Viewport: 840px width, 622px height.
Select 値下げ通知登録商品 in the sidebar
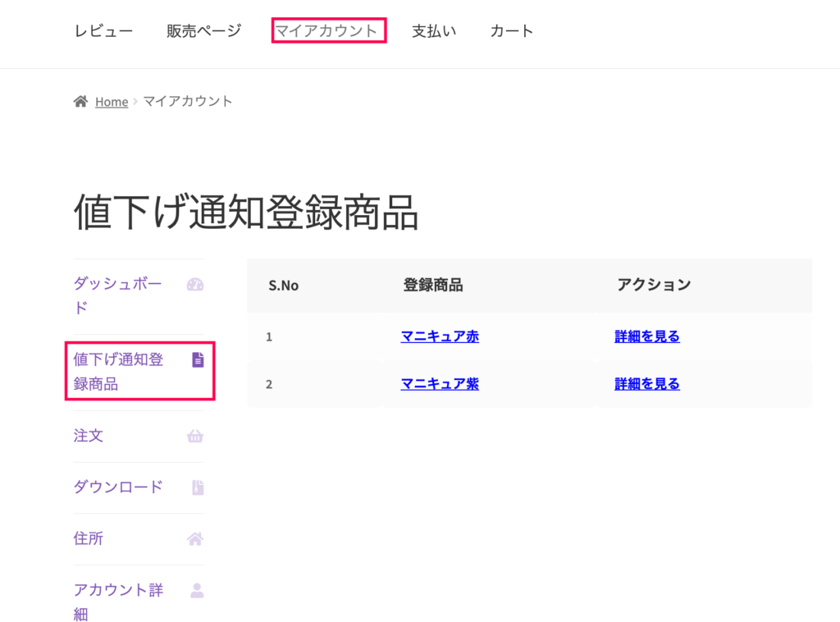tap(118, 371)
